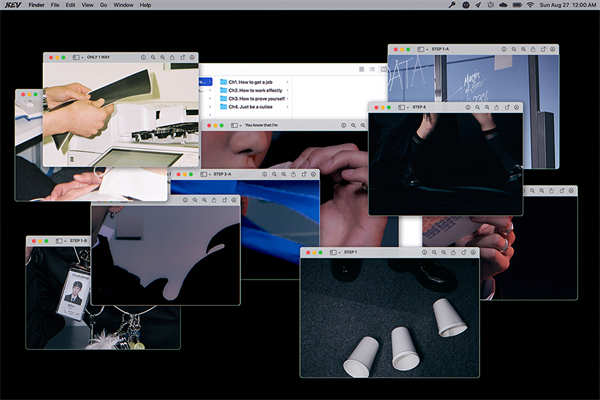This screenshot has height=400, width=600.
Task: Toggle sidebar button in STEP 1-A window
Action: pos(421,49)
